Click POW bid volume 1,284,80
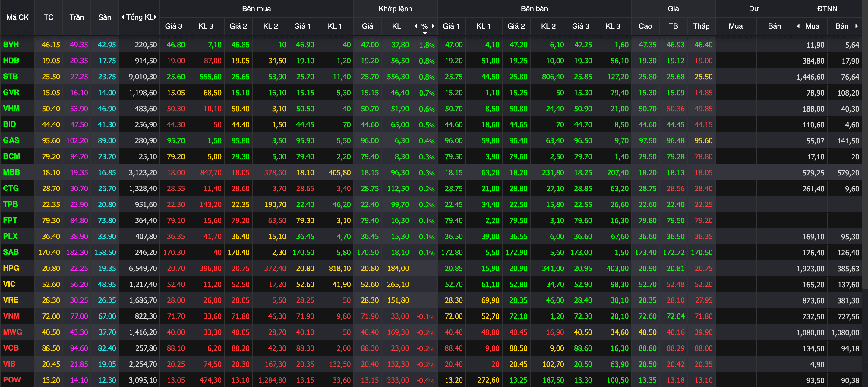This screenshot has height=387, width=868. pos(272,381)
